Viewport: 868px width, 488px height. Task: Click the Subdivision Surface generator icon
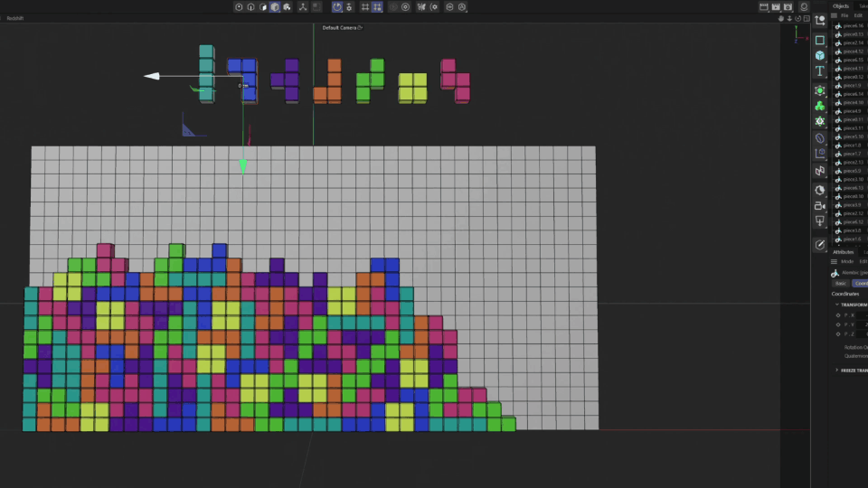pyautogui.click(x=820, y=90)
